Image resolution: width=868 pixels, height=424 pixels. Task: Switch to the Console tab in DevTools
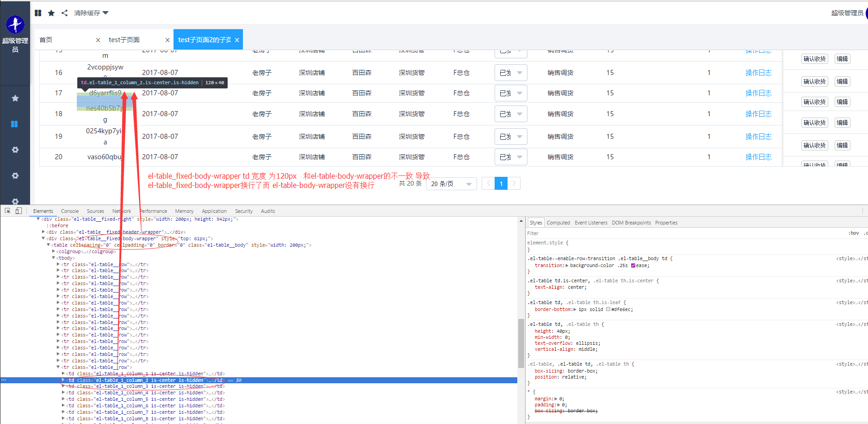(69, 211)
